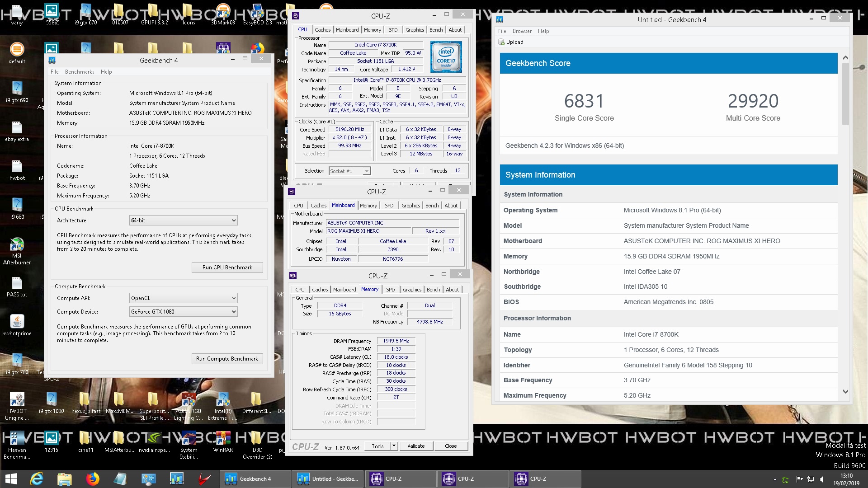This screenshot has height=488, width=868.
Task: Switch to the Bench tab in top CPU-Z window
Action: coord(436,30)
